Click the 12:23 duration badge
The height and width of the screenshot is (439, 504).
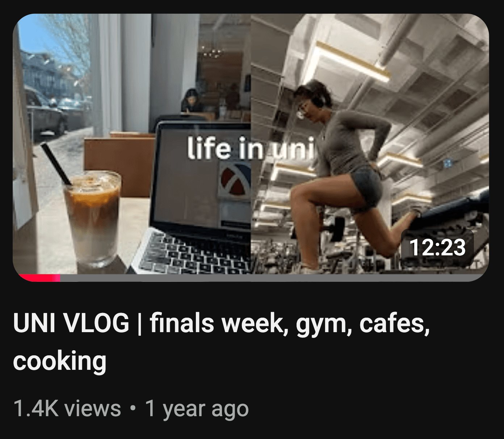click(x=437, y=248)
